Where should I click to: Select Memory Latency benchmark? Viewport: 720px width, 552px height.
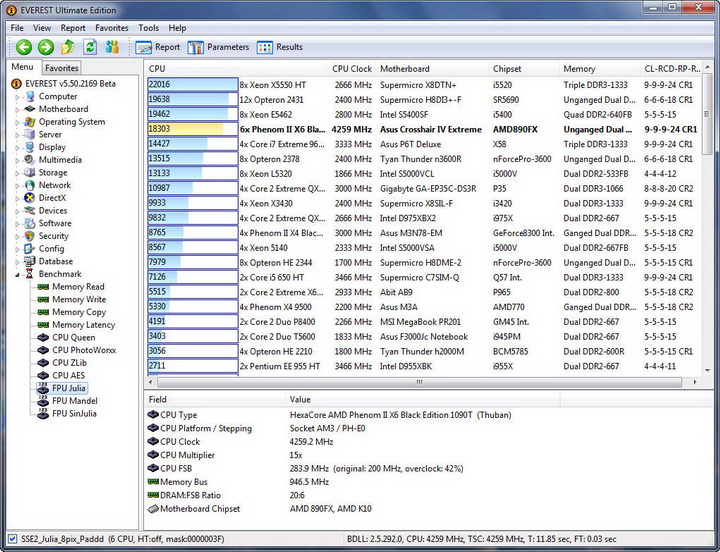pyautogui.click(x=84, y=325)
